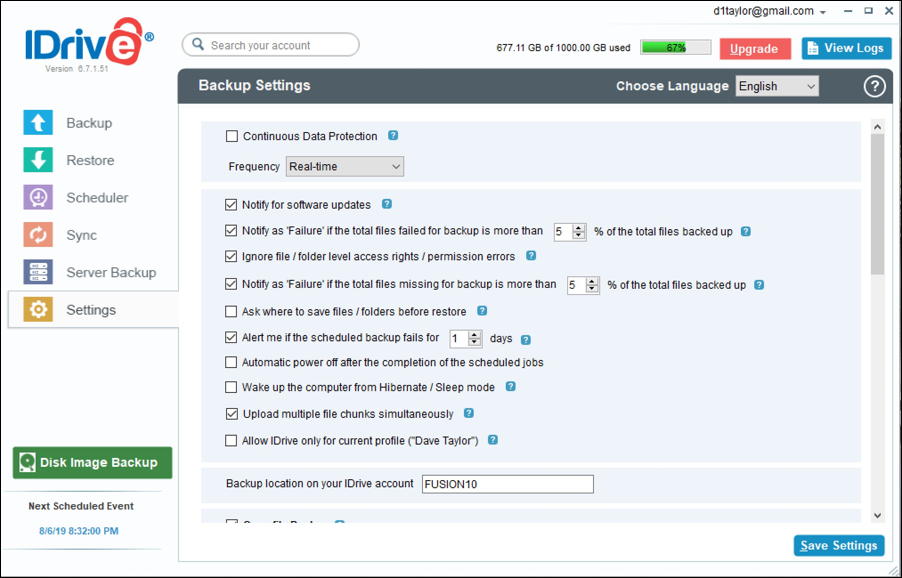Click the 67% storage usage bar
Image resolution: width=902 pixels, height=578 pixels.
coord(675,48)
